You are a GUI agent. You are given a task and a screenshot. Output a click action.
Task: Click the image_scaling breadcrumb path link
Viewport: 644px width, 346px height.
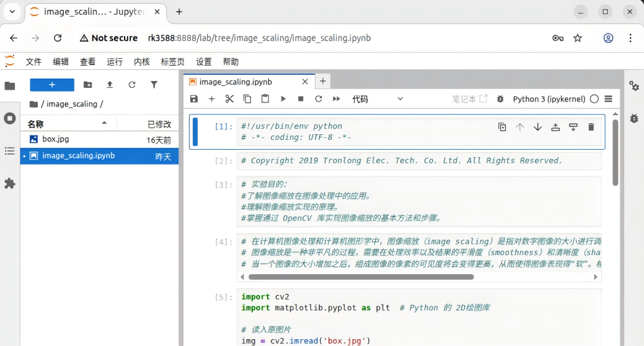pyautogui.click(x=72, y=104)
